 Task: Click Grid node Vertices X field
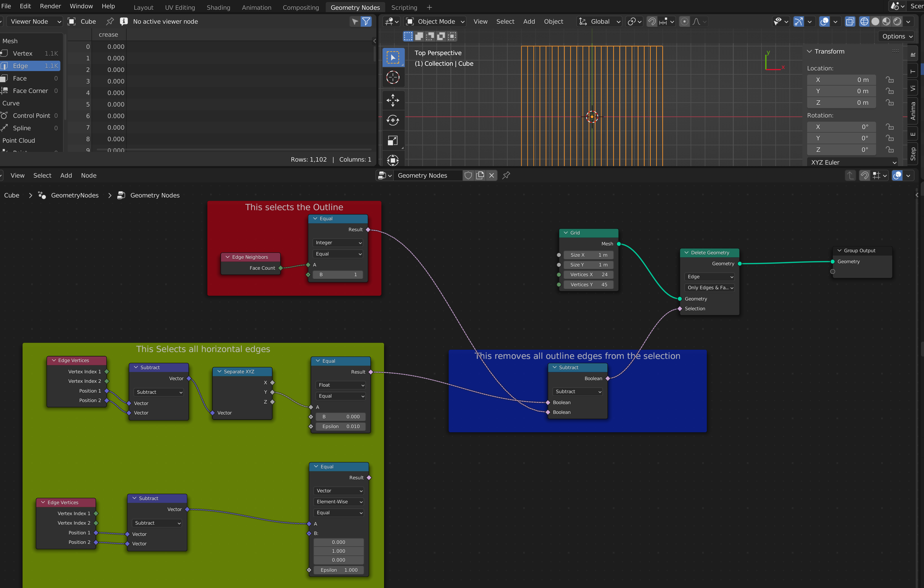pyautogui.click(x=588, y=274)
